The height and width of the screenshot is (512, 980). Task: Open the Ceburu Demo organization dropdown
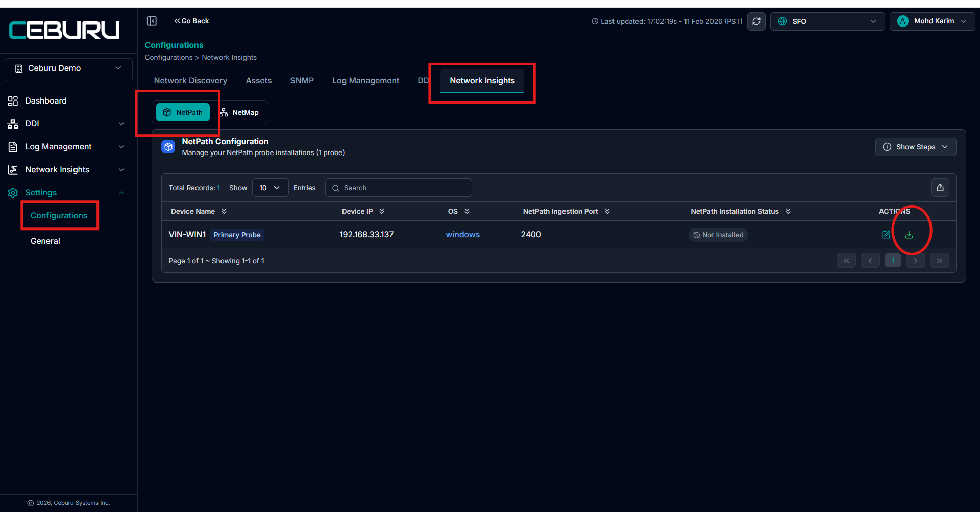[x=68, y=69]
